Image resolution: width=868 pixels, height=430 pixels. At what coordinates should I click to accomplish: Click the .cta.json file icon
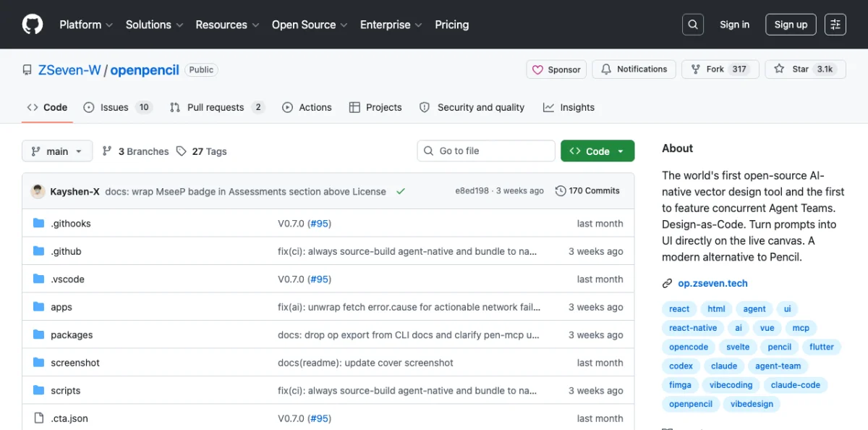[39, 418]
